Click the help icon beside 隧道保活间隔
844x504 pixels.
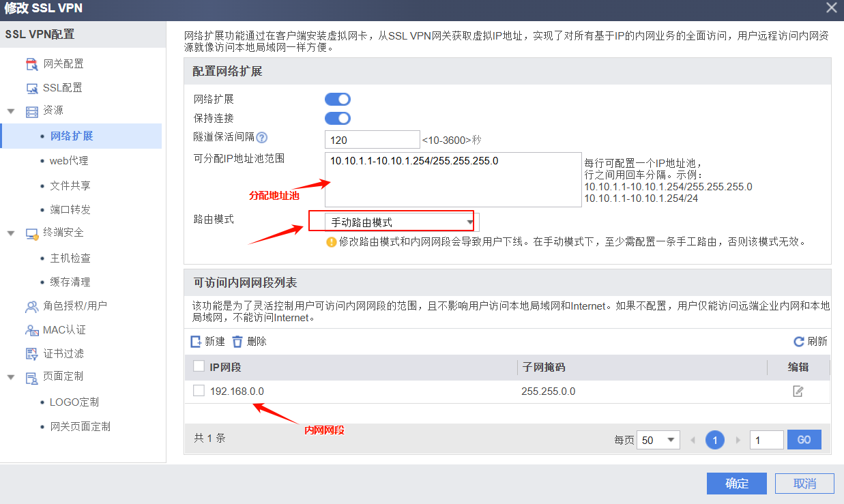(x=261, y=138)
